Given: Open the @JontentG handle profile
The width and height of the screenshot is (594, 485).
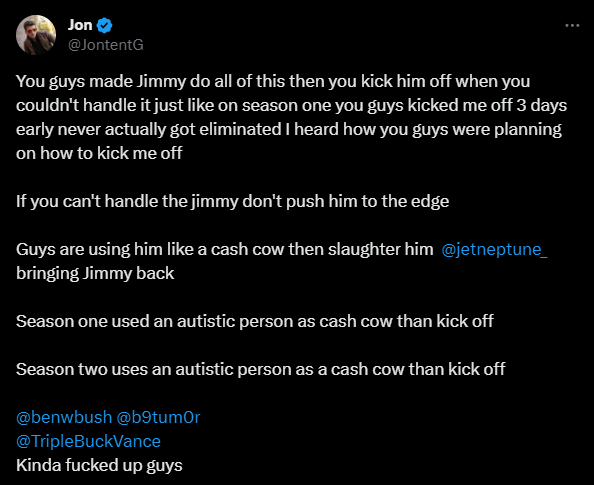Looking at the screenshot, I should pyautogui.click(x=106, y=45).
